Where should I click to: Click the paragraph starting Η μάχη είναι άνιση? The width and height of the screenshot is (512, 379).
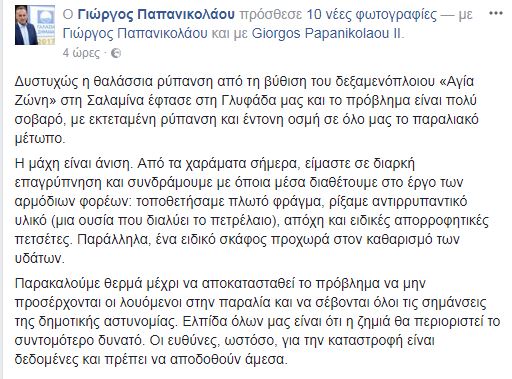coord(252,211)
